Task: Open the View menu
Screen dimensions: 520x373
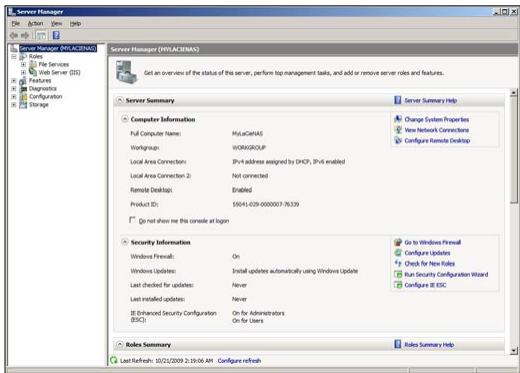Action: [x=56, y=23]
